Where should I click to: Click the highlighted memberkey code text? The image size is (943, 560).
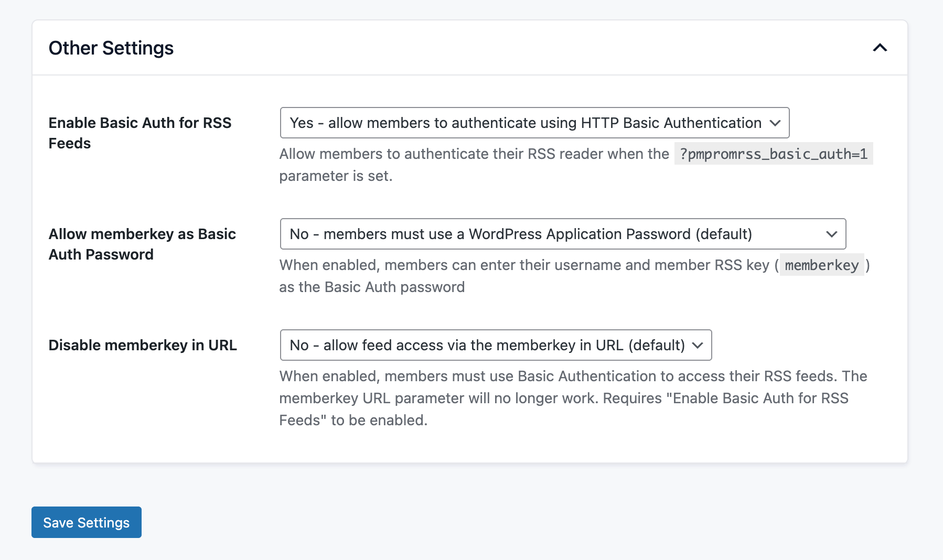click(822, 265)
